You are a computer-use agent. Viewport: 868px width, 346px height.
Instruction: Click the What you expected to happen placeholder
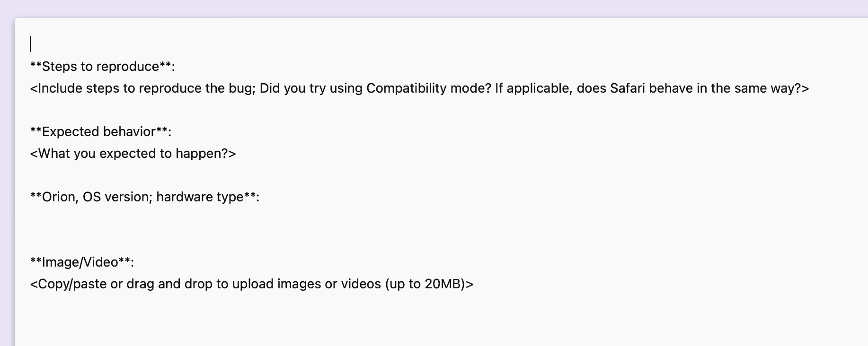[133, 154]
